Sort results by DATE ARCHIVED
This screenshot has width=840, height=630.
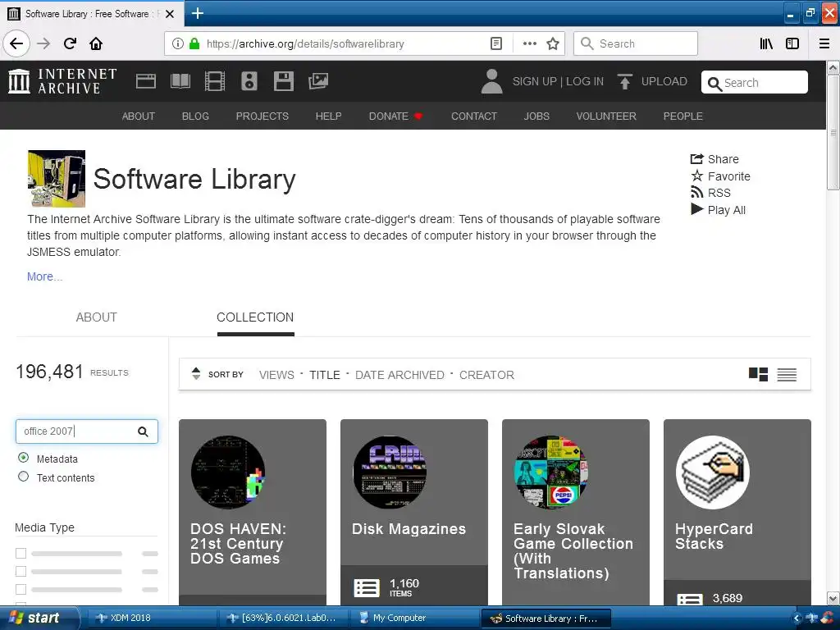tap(399, 375)
